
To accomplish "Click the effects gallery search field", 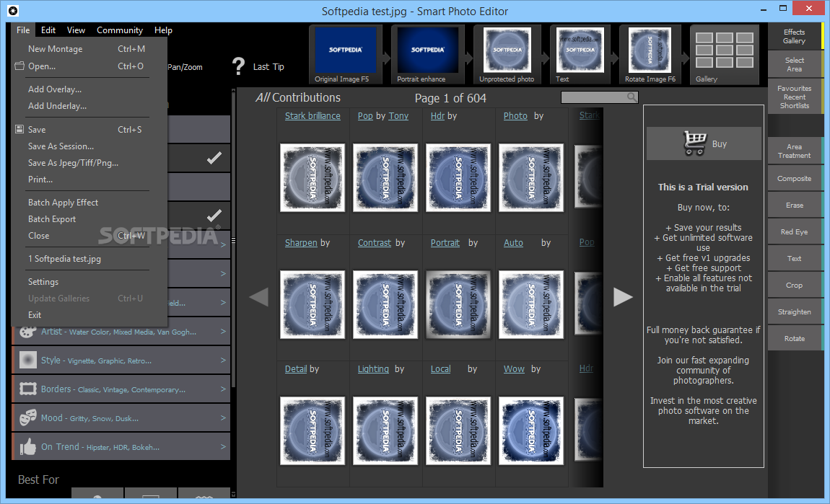I will click(599, 97).
